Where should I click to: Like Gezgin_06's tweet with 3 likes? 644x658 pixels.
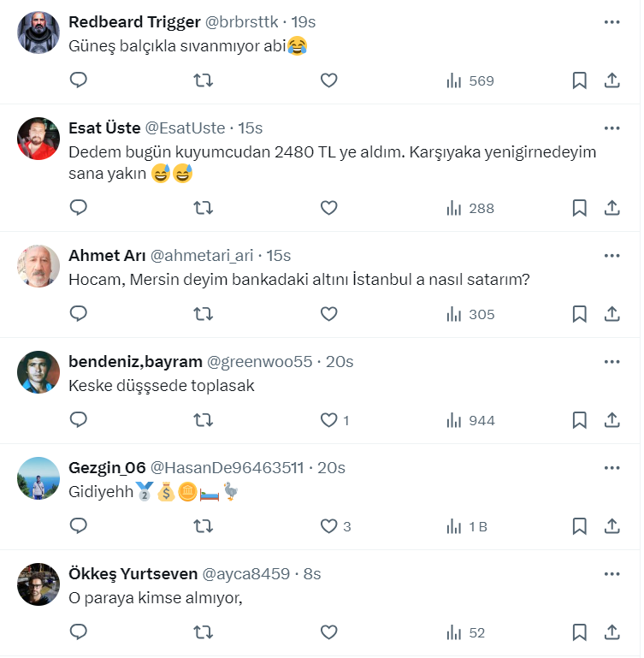[328, 526]
